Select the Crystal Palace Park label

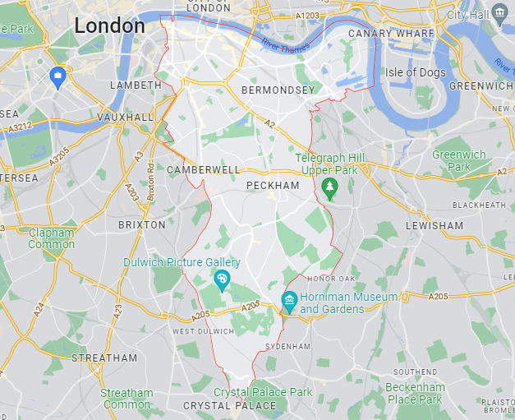tap(263, 392)
